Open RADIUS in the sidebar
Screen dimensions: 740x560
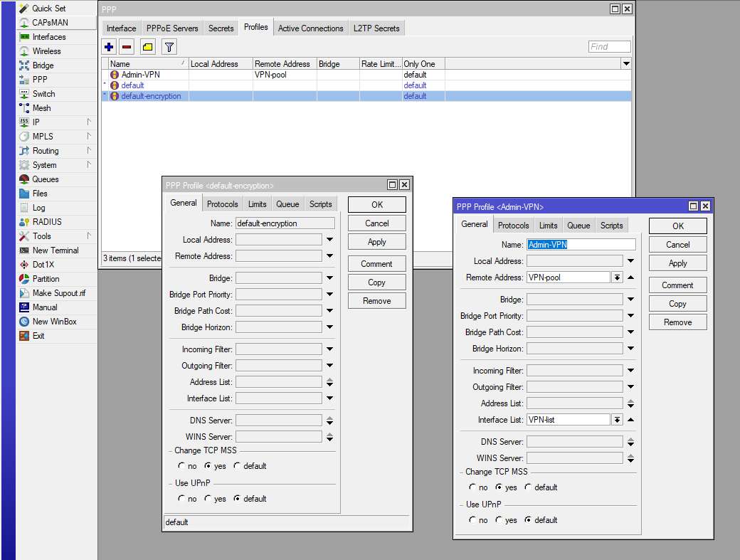(47, 222)
